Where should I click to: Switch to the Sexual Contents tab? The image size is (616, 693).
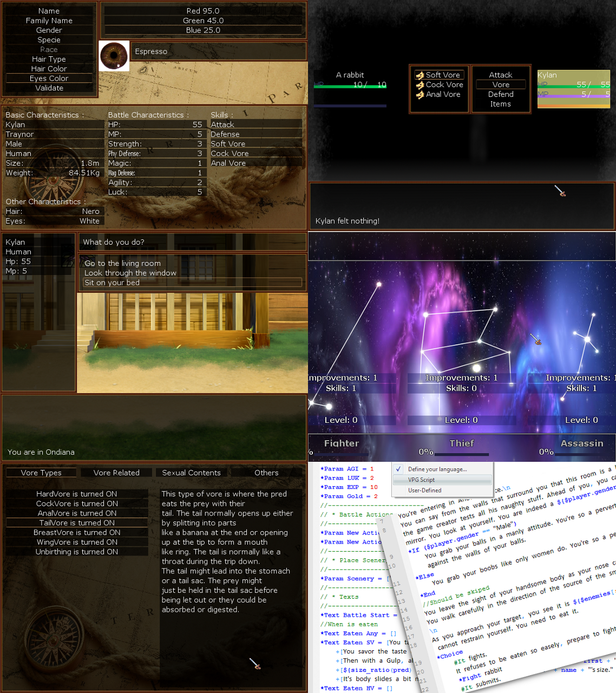(192, 473)
